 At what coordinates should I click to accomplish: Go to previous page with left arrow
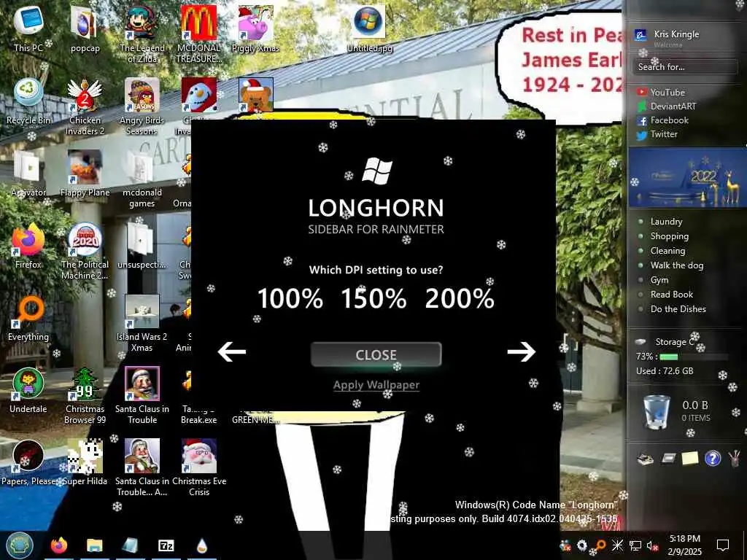pos(231,352)
